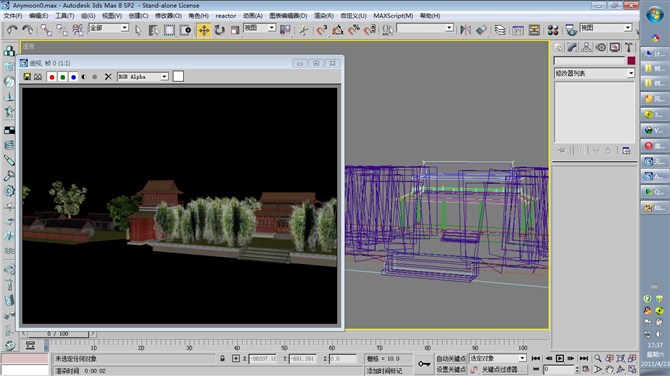Click the large Set Keys key icon

(x=424, y=364)
